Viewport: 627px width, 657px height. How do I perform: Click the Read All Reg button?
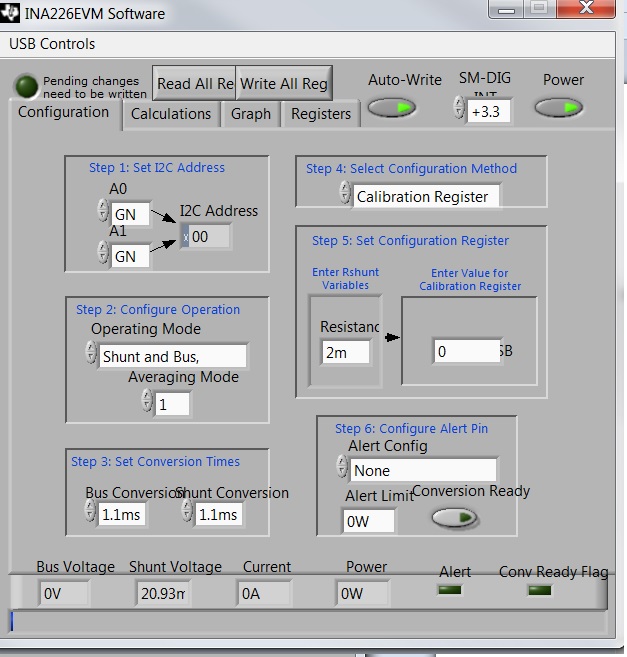pos(194,83)
